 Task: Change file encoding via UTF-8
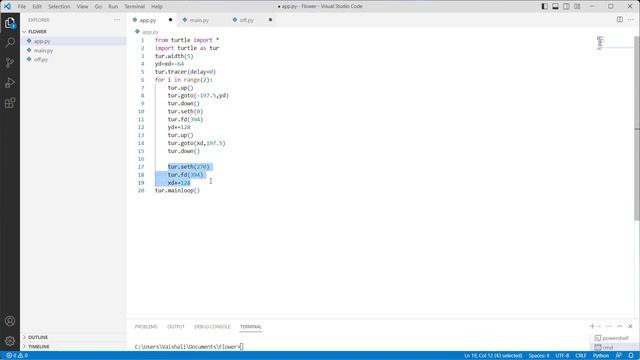(562, 356)
